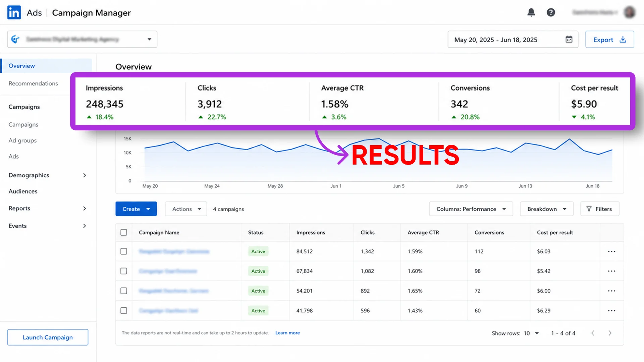The height and width of the screenshot is (362, 644).
Task: Check the campaign row with 892 clicks
Action: [x=124, y=291]
